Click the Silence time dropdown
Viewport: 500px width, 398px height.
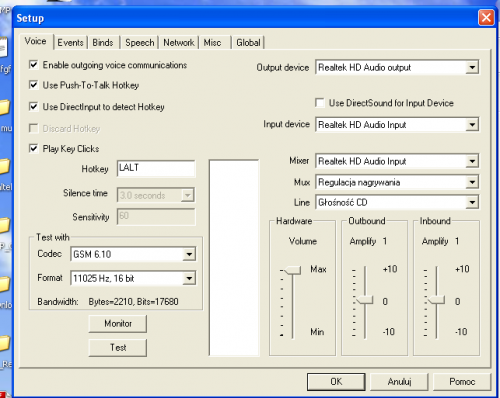(x=156, y=195)
